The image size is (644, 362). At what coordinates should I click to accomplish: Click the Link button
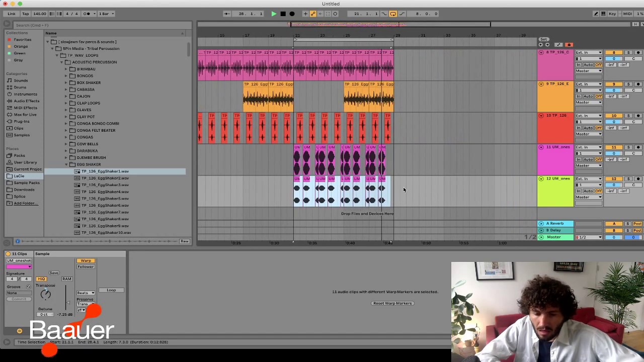coord(11,14)
